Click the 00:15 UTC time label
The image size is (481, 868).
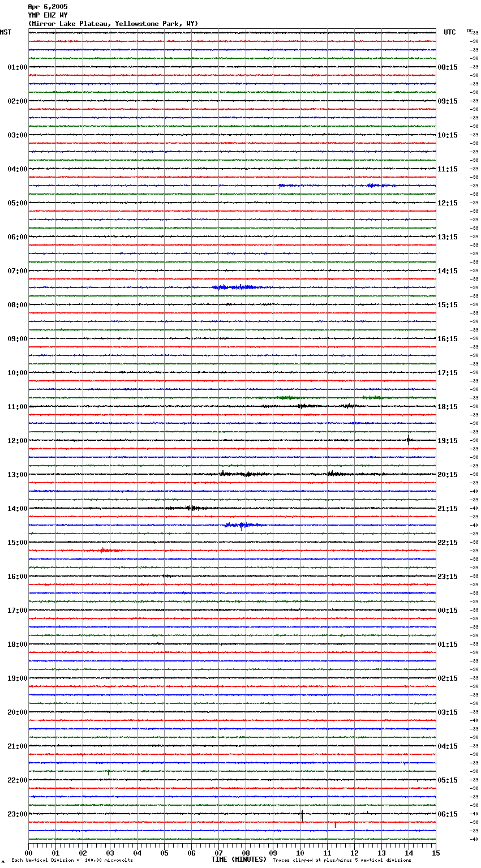tap(448, 611)
